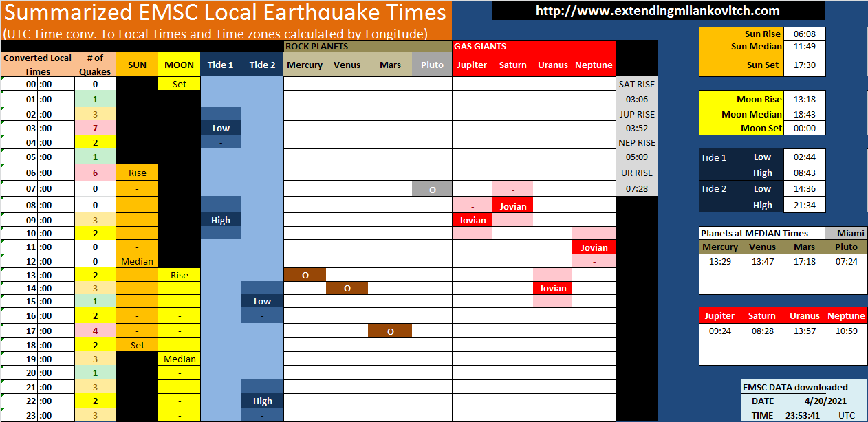Select the Moon 'Median' cell in the 19:00 row
The height and width of the screenshot is (422, 868).
pos(180,359)
